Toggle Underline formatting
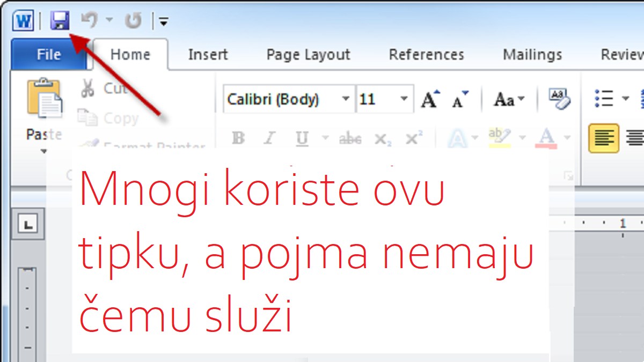 click(302, 139)
